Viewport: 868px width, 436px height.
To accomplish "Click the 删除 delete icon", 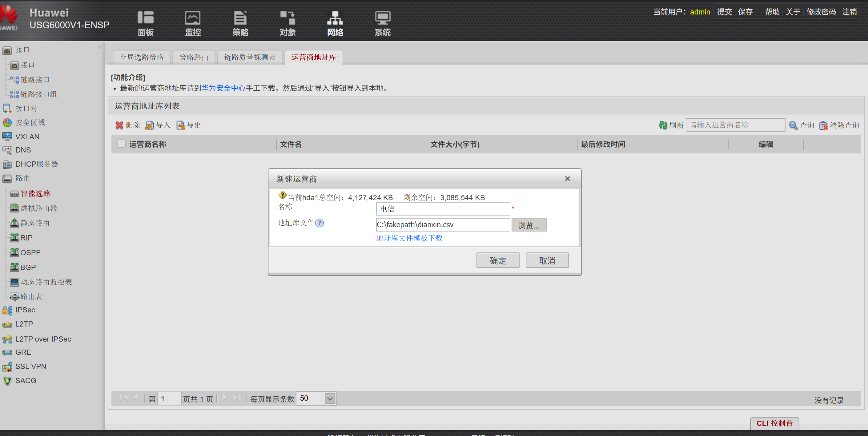I will (119, 125).
